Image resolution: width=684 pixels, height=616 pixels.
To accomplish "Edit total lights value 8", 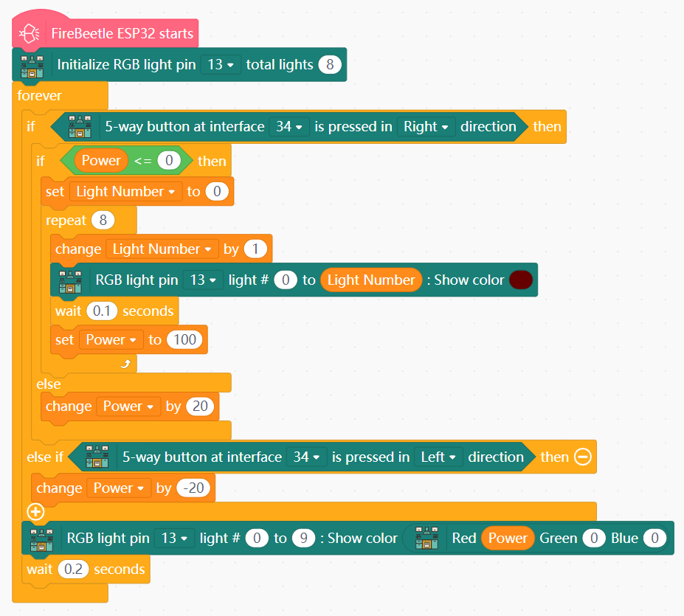I will (330, 65).
